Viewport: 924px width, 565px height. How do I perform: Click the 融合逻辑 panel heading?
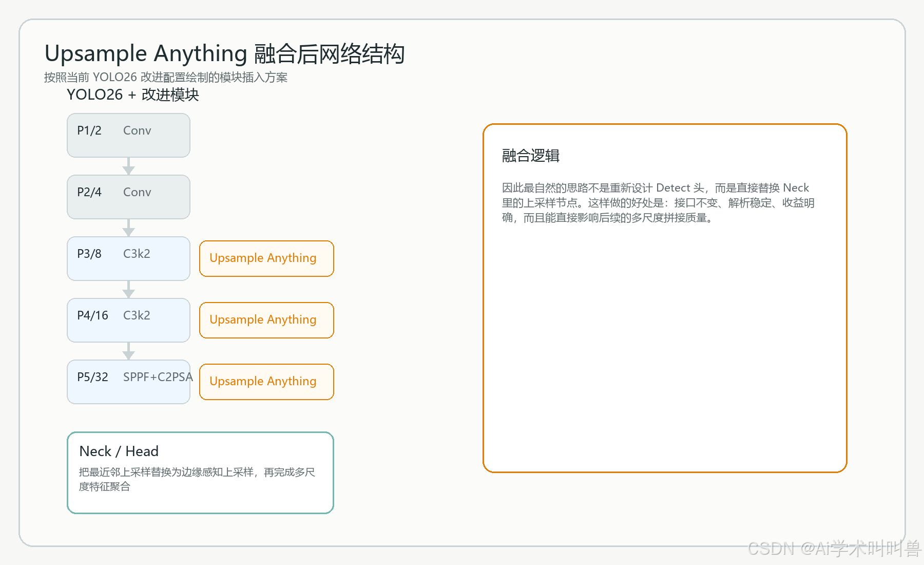coord(531,156)
